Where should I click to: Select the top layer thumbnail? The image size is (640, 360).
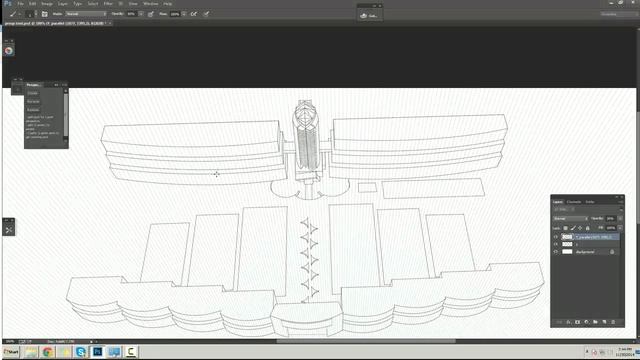(567, 237)
